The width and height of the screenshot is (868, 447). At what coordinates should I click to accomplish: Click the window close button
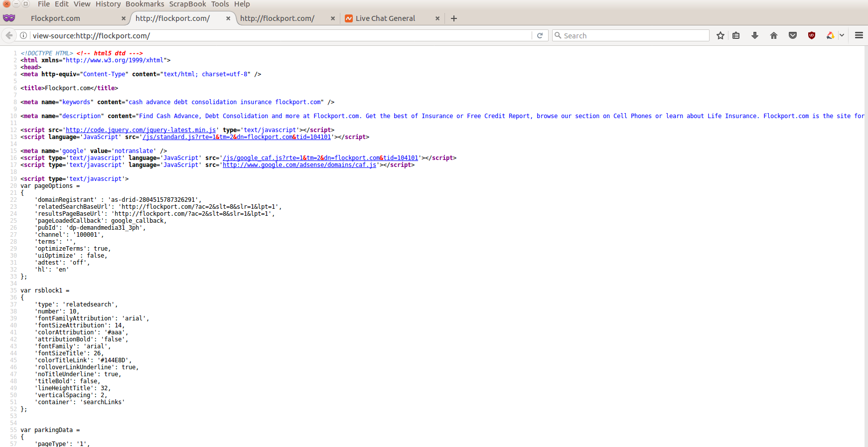tap(6, 3)
